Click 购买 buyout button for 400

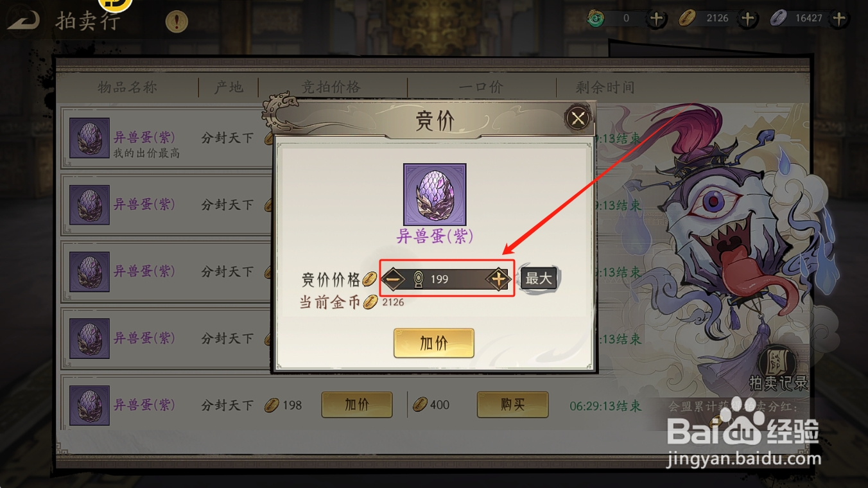512,405
